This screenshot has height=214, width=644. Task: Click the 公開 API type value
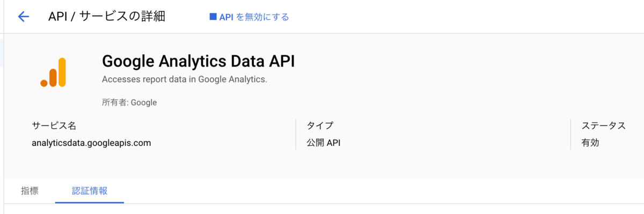324,143
